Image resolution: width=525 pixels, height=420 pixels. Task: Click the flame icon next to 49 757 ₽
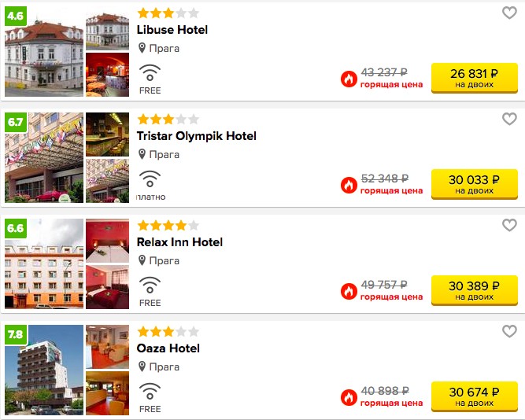[x=349, y=291]
